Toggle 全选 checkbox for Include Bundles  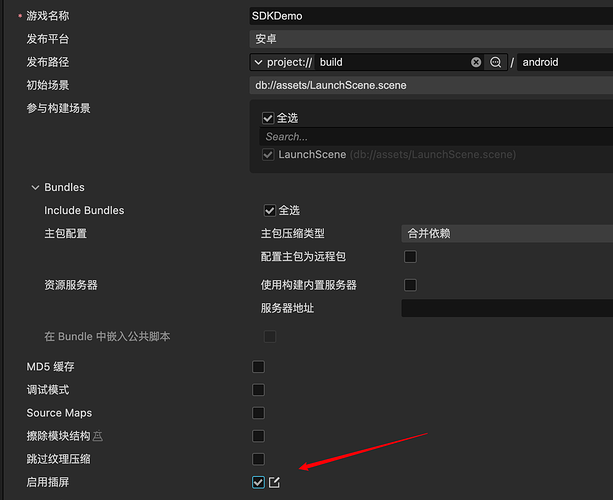tap(270, 210)
